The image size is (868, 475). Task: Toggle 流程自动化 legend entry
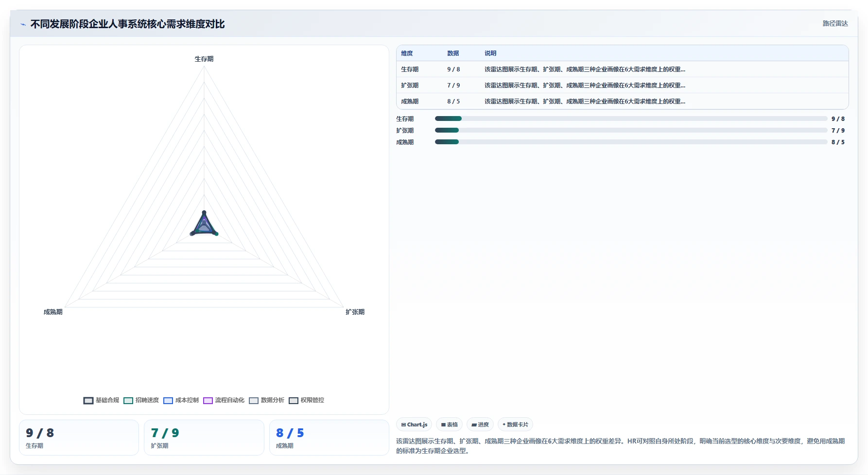224,400
